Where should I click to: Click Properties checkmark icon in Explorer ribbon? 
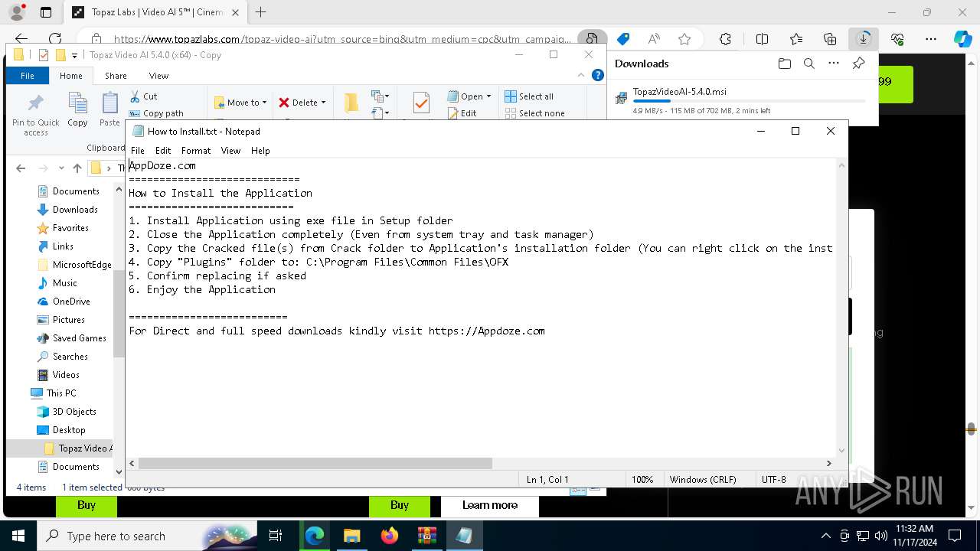pos(421,103)
